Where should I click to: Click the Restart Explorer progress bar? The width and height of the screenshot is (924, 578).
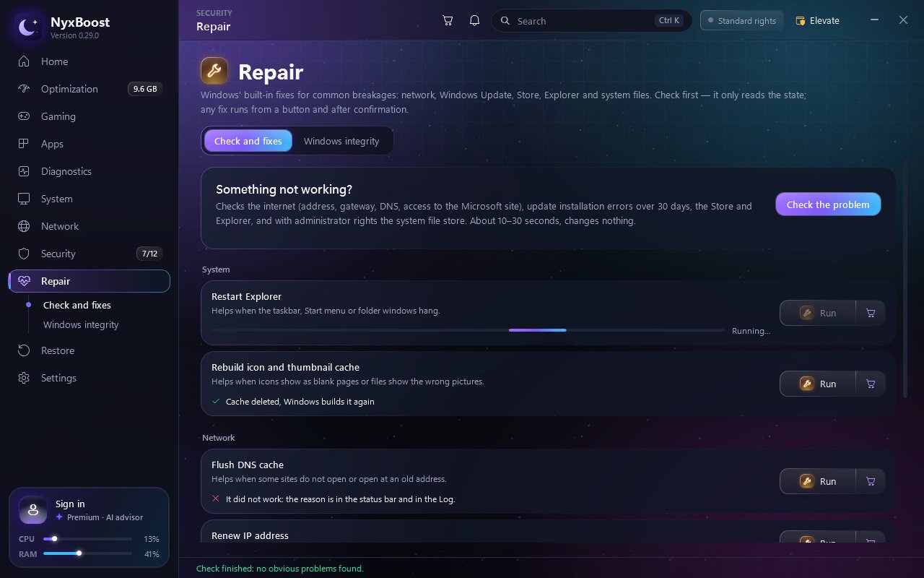click(x=468, y=330)
